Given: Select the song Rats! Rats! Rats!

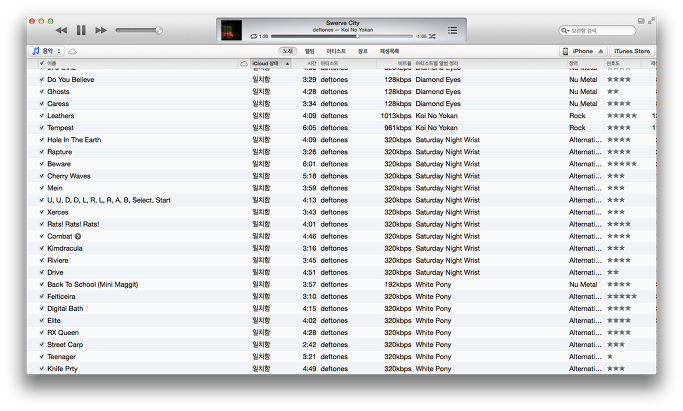Looking at the screenshot, I should (x=73, y=224).
